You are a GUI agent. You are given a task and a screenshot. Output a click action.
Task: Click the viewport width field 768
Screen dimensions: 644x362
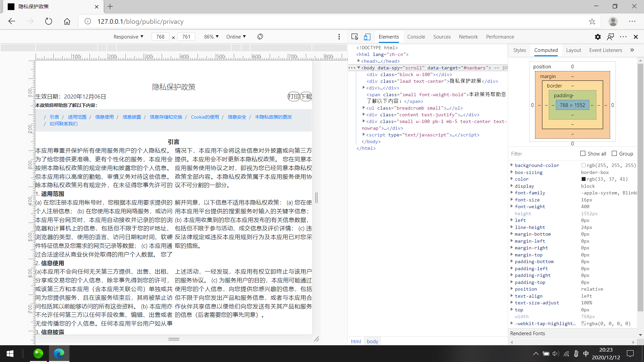pyautogui.click(x=160, y=37)
